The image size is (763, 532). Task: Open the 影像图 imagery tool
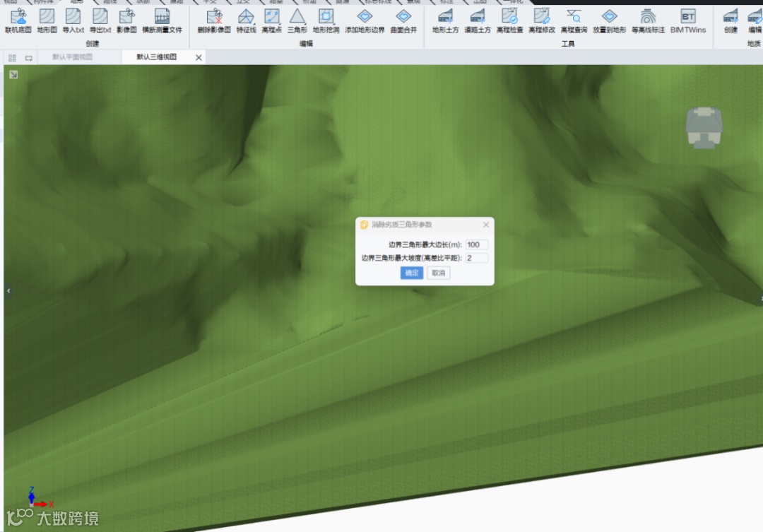[x=126, y=21]
